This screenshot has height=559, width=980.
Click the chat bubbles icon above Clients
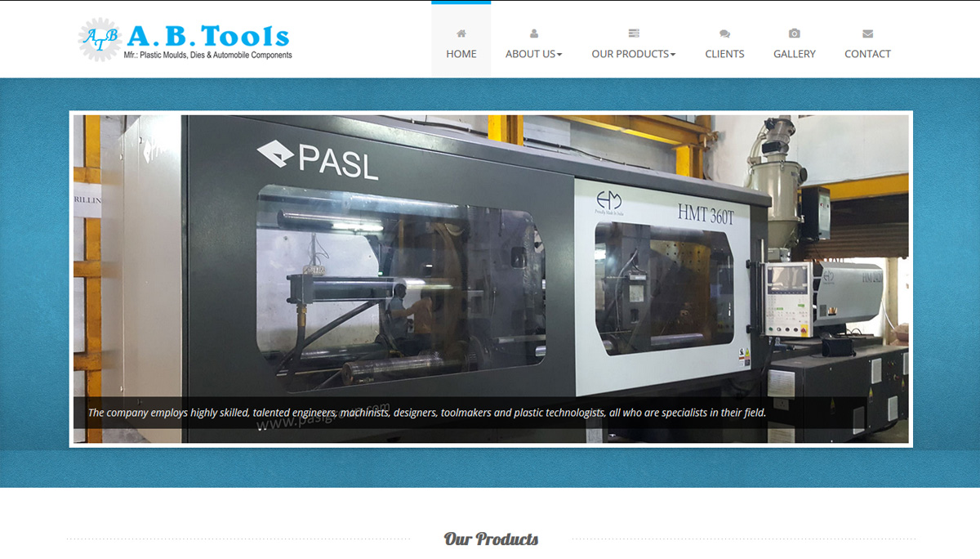[724, 34]
